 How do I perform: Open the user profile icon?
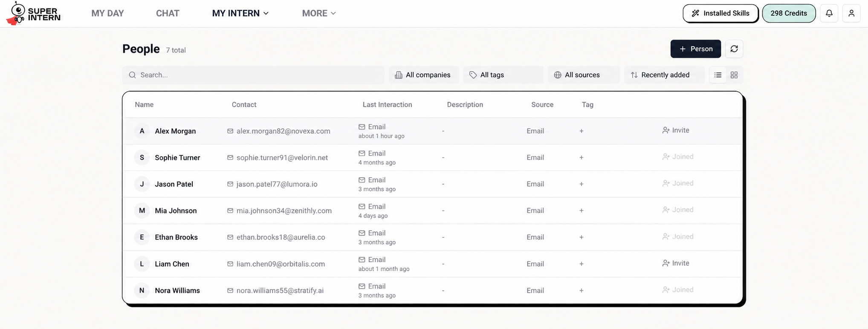pos(851,13)
